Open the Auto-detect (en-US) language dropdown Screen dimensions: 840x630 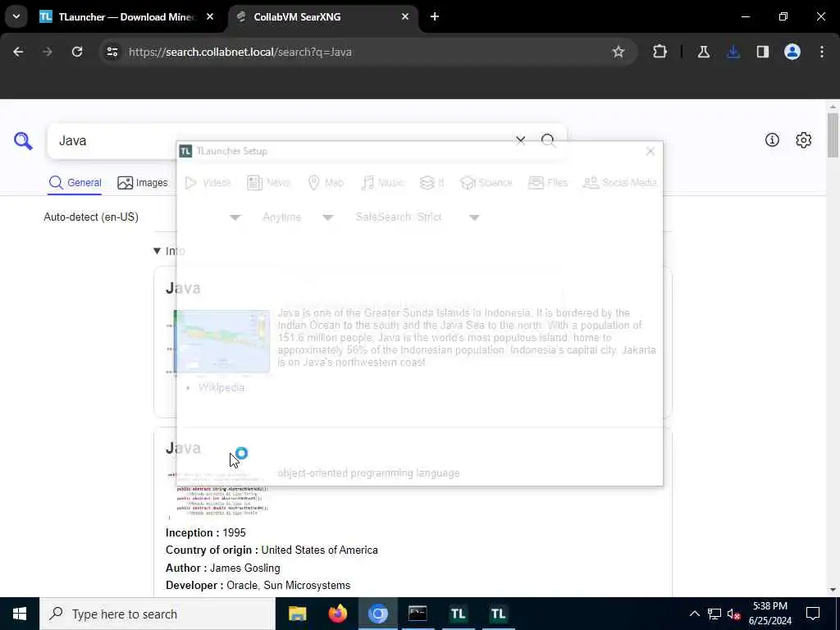[142, 217]
